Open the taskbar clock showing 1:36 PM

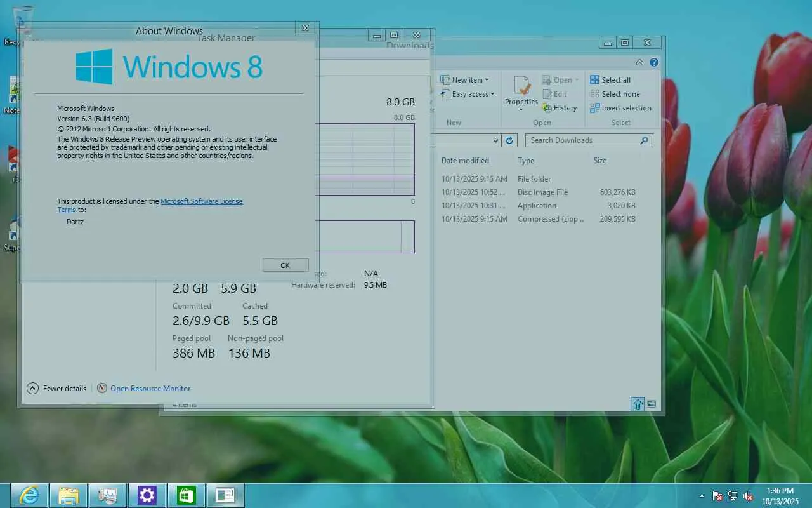(780, 496)
